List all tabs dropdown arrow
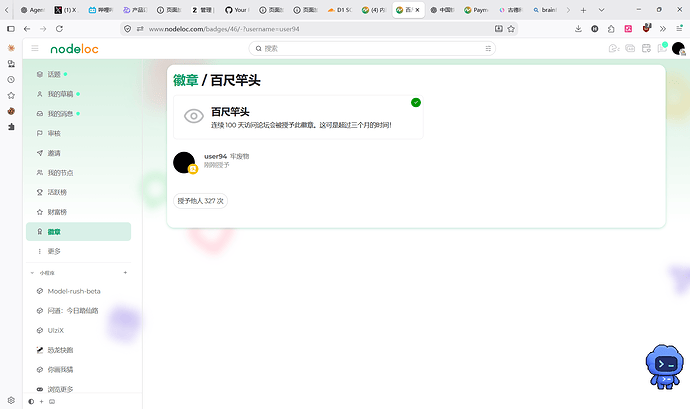Image resolution: width=690 pixels, height=409 pixels. 602,10
